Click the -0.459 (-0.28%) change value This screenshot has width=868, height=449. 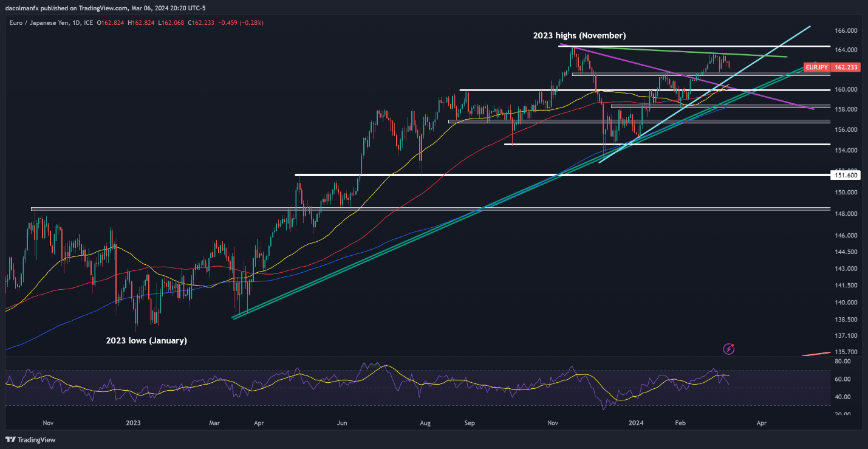241,22
